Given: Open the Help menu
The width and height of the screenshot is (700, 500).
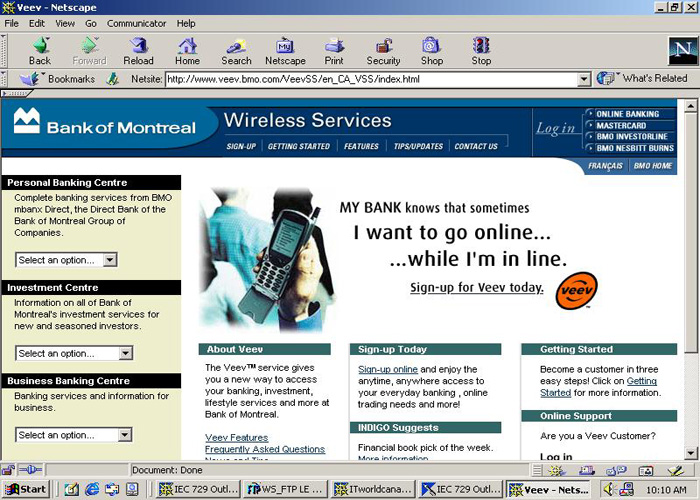Looking at the screenshot, I should tap(186, 23).
